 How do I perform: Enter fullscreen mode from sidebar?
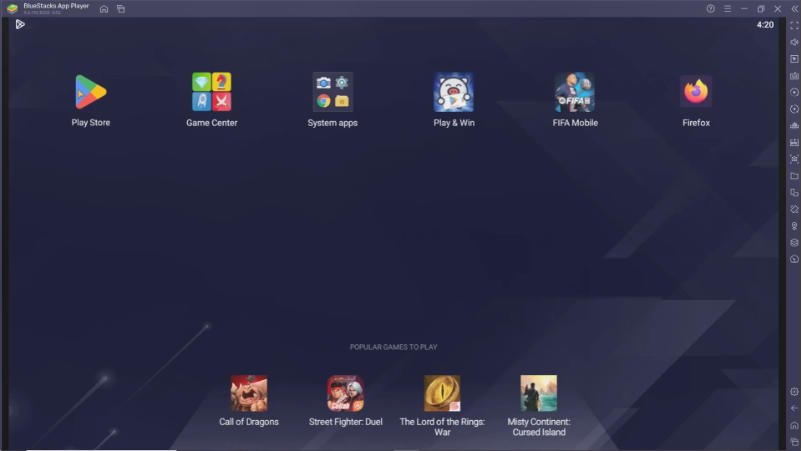[x=794, y=26]
